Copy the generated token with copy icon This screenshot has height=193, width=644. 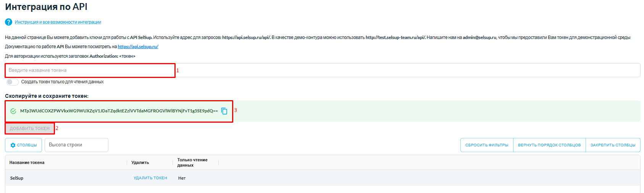point(224,111)
